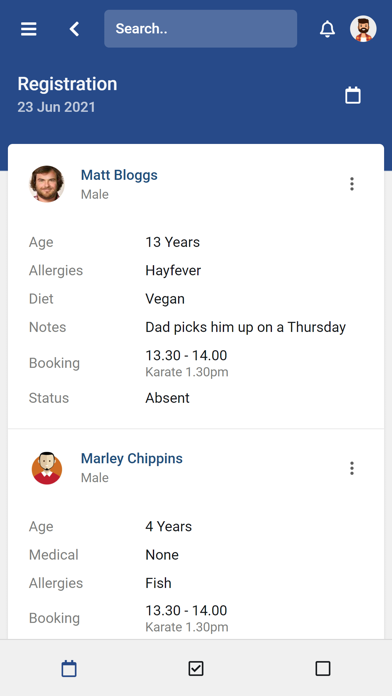Select the checked checkbox in bottom bar
Screen dimensions: 392x696
click(196, 668)
